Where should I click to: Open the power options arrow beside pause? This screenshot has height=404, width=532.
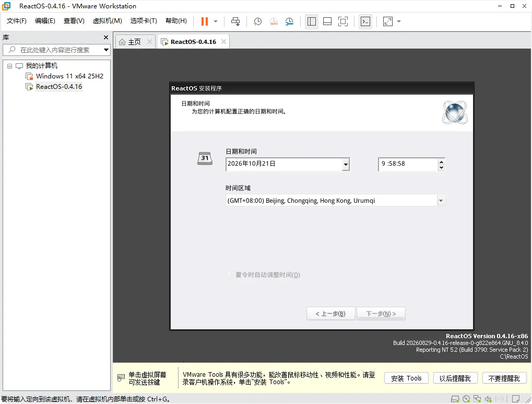[x=216, y=21]
